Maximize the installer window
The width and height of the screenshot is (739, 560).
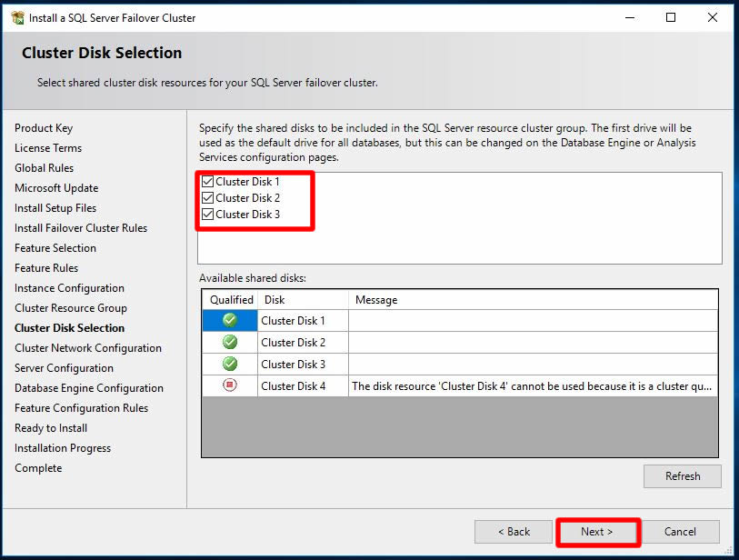(x=671, y=17)
